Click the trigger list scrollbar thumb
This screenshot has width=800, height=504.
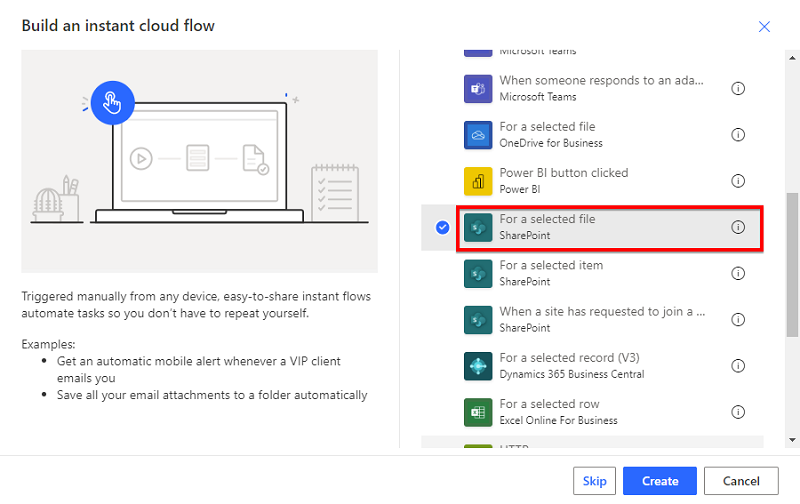792,265
